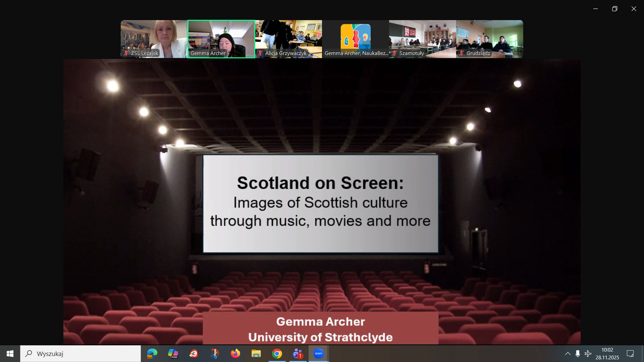Screen dimensions: 644x362
Task: Open File Explorer folder icon
Action: tap(256, 354)
